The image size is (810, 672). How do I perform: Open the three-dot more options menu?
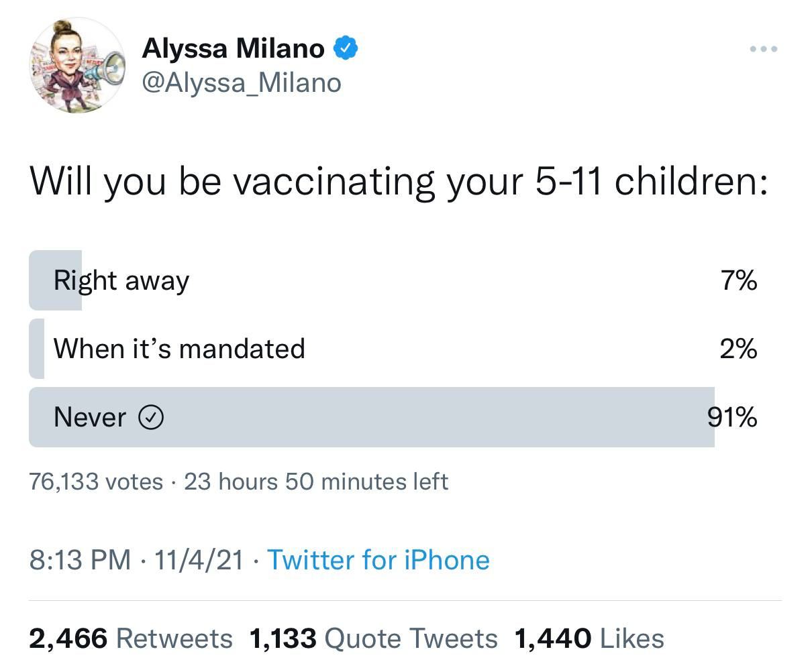(x=764, y=49)
